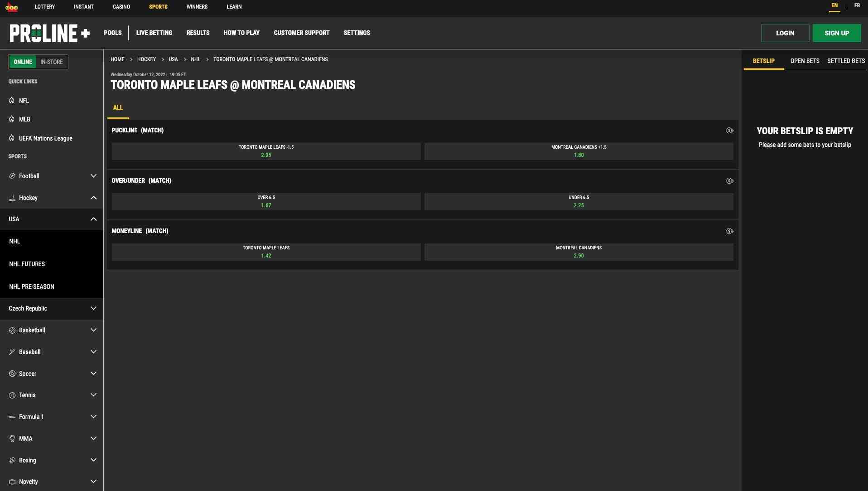Bet Montreal Canadiens moneyline 2.90
The height and width of the screenshot is (491, 868).
tap(579, 252)
